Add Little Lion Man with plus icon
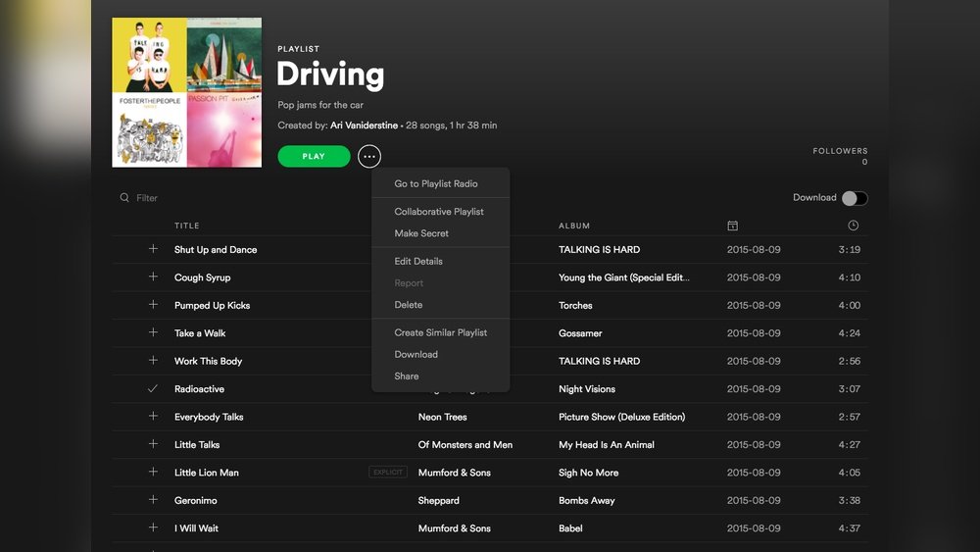The height and width of the screenshot is (552, 980). [153, 472]
